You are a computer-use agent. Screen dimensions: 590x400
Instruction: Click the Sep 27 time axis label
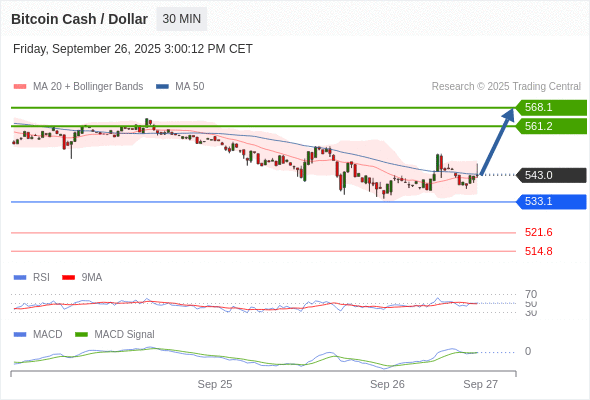click(x=481, y=384)
